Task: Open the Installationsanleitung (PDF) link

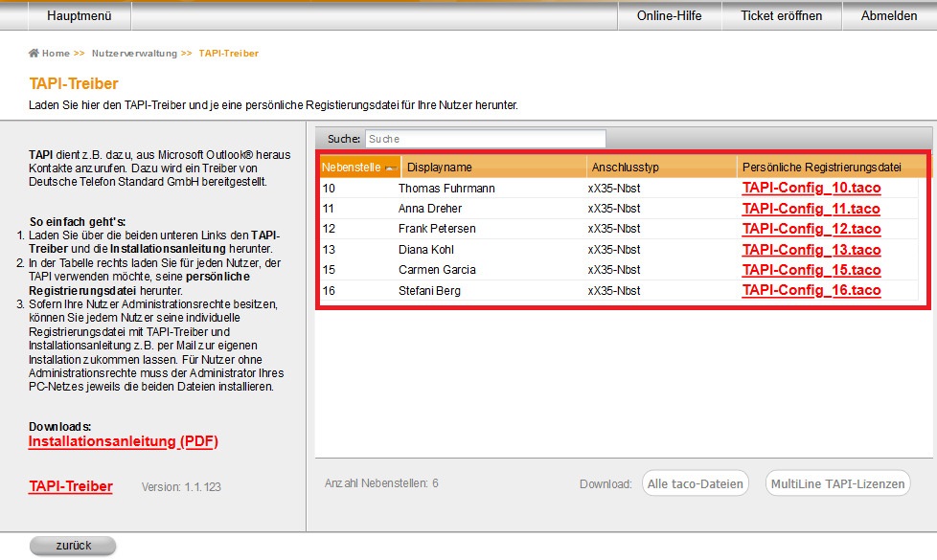Action: coord(123,442)
